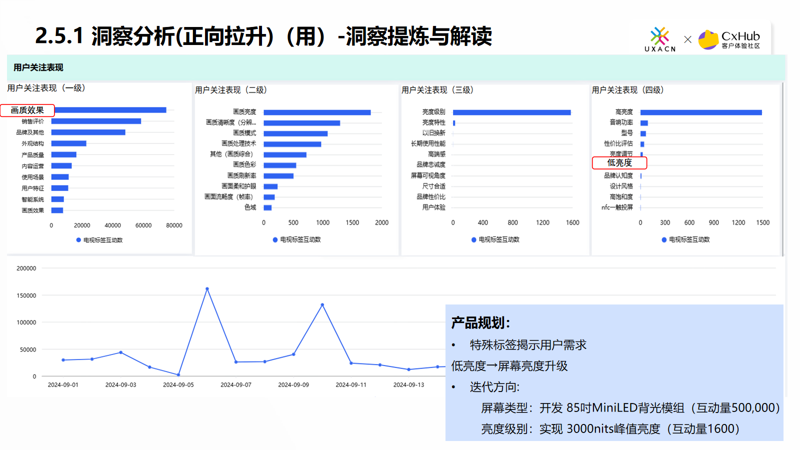Click the 亮度级别 bar in level-three chart
This screenshot has width=800, height=450.
pyautogui.click(x=511, y=112)
